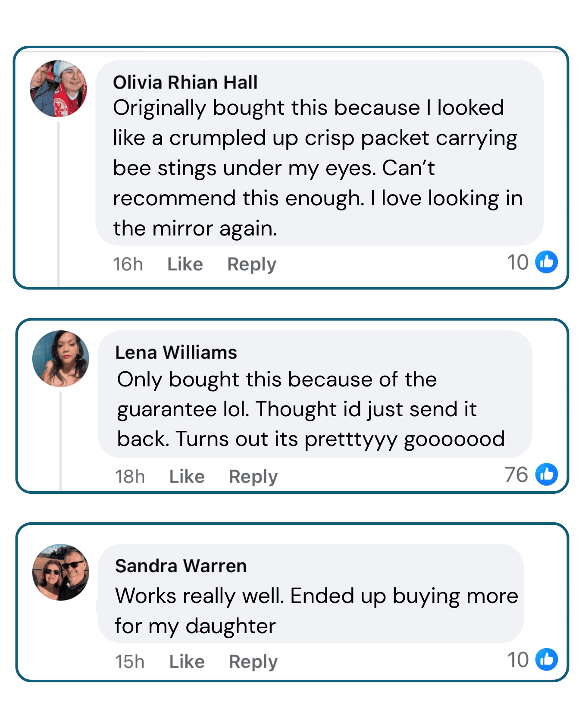Reply to Olivia Rhian Hall's comment
Viewport: 582px width, 728px height.
pos(251,264)
